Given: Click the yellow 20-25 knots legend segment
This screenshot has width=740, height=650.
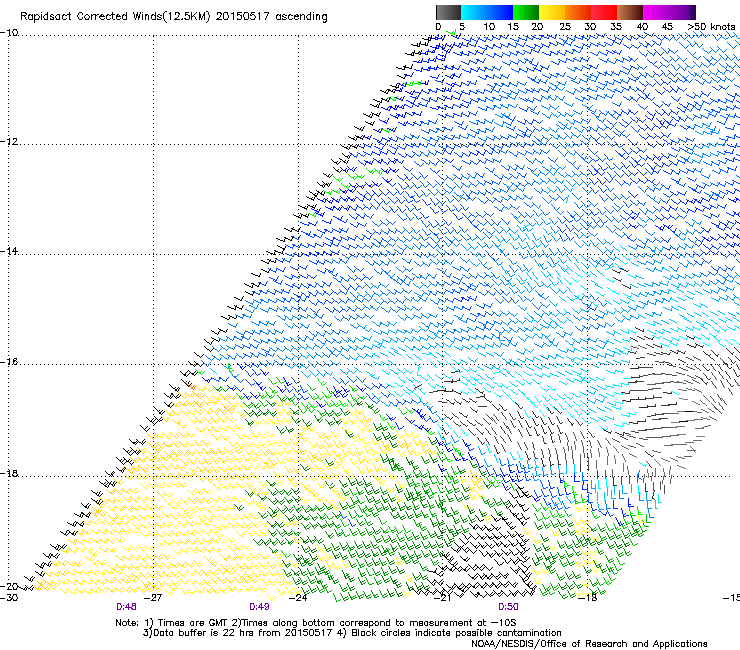Looking at the screenshot, I should pyautogui.click(x=552, y=12).
